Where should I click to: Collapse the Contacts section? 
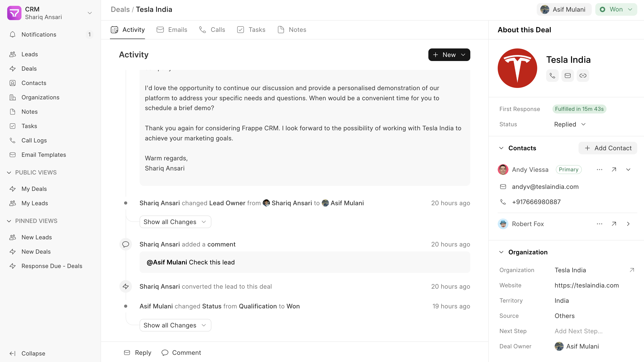click(501, 148)
